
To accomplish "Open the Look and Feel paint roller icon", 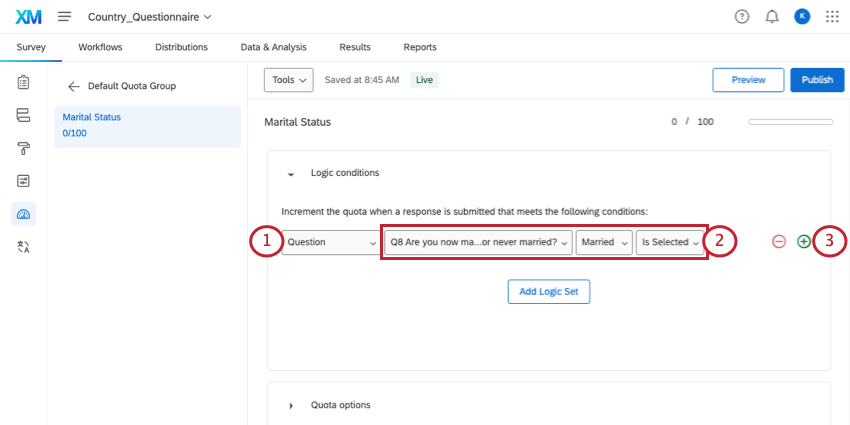I will click(23, 148).
